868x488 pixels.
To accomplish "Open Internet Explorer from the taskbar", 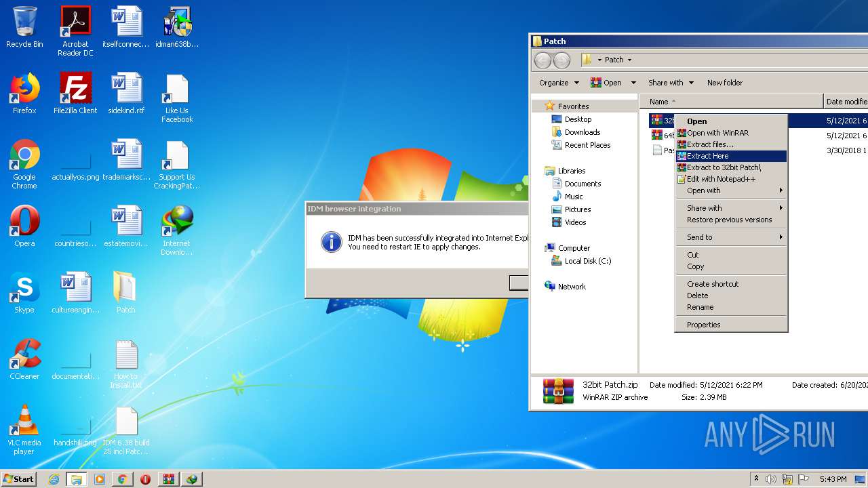I will click(x=54, y=479).
